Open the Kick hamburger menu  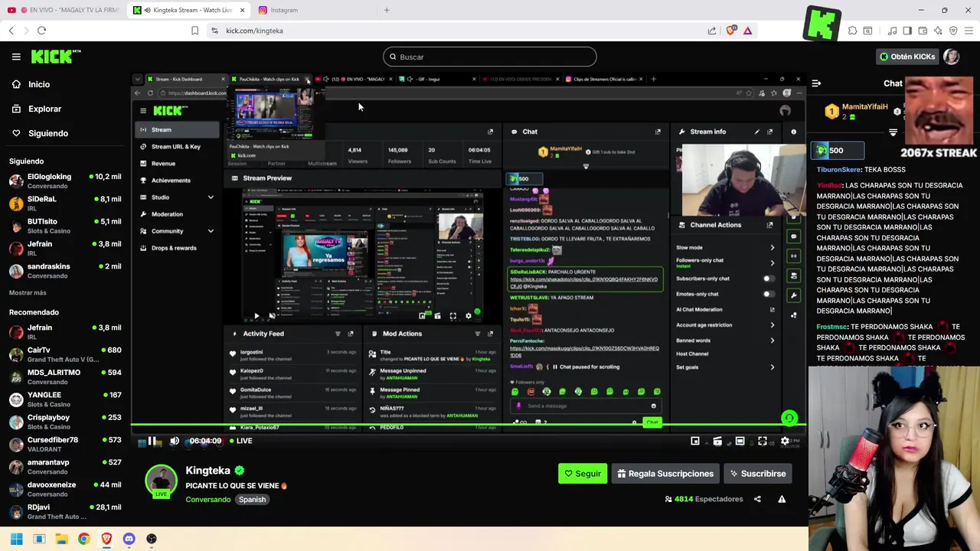point(16,57)
